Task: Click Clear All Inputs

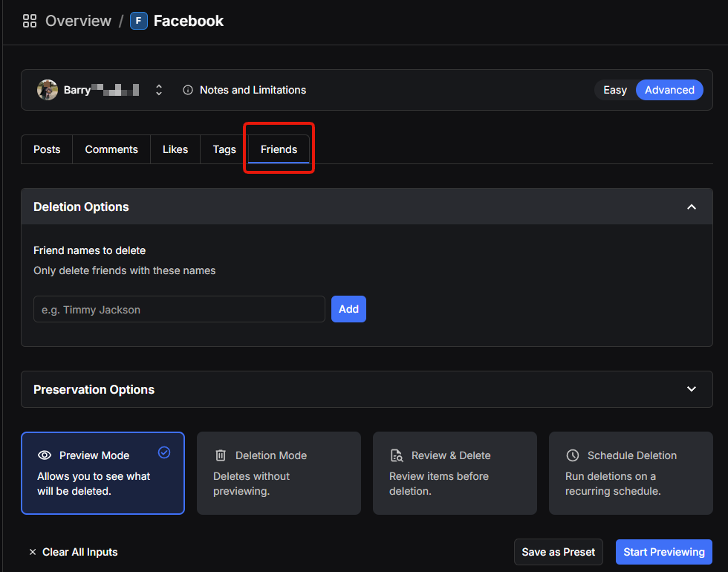Action: (73, 552)
